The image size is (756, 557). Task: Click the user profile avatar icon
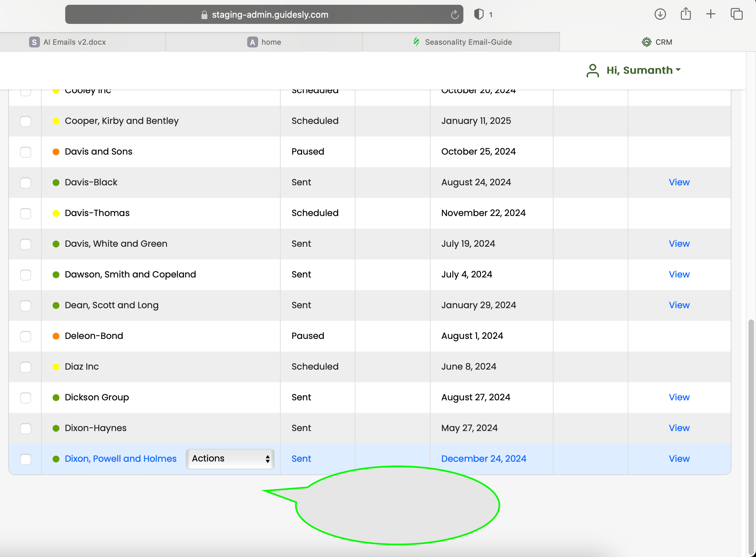(x=592, y=70)
